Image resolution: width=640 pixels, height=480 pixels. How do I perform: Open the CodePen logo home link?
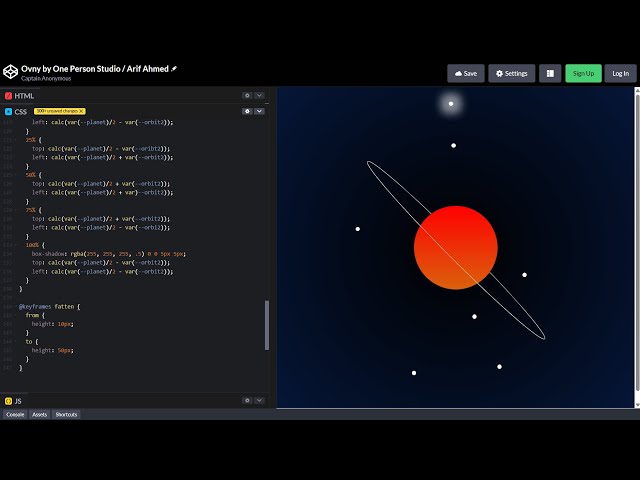tap(10, 71)
